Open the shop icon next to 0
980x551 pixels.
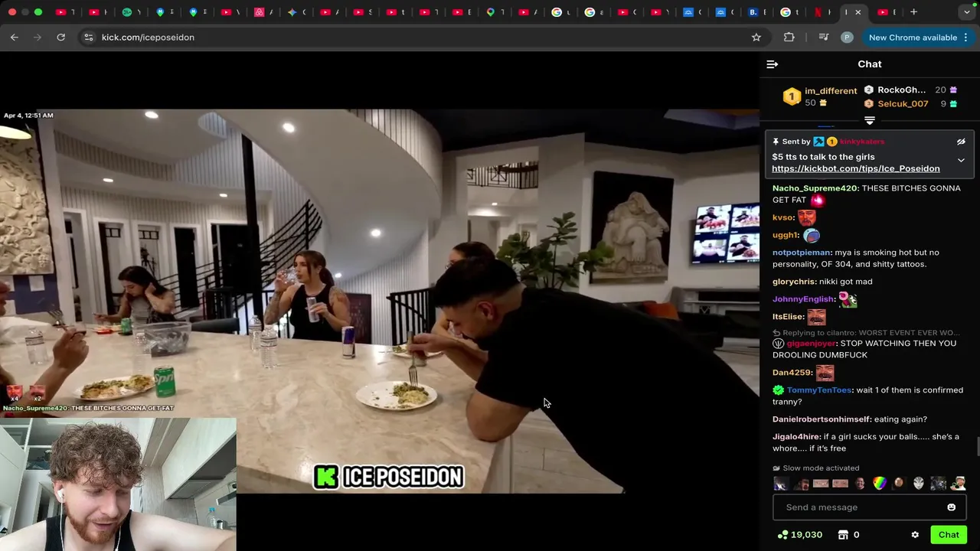click(843, 535)
